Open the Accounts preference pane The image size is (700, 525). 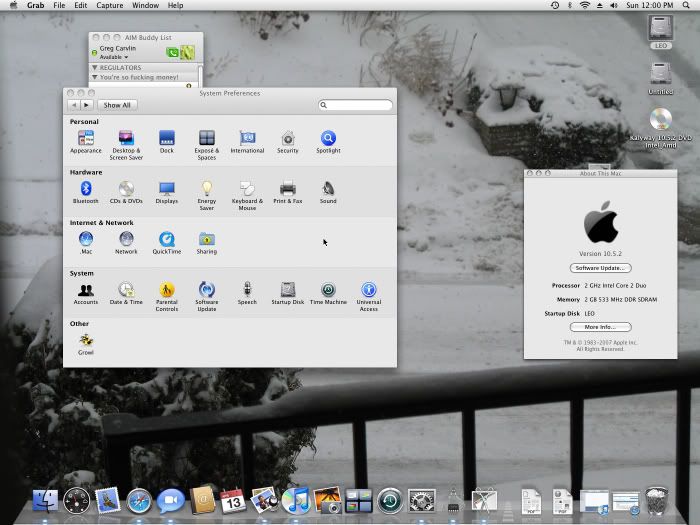tap(86, 293)
